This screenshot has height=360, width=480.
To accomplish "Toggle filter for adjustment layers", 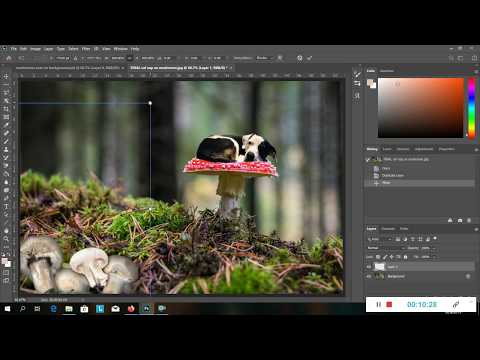I will point(405,239).
